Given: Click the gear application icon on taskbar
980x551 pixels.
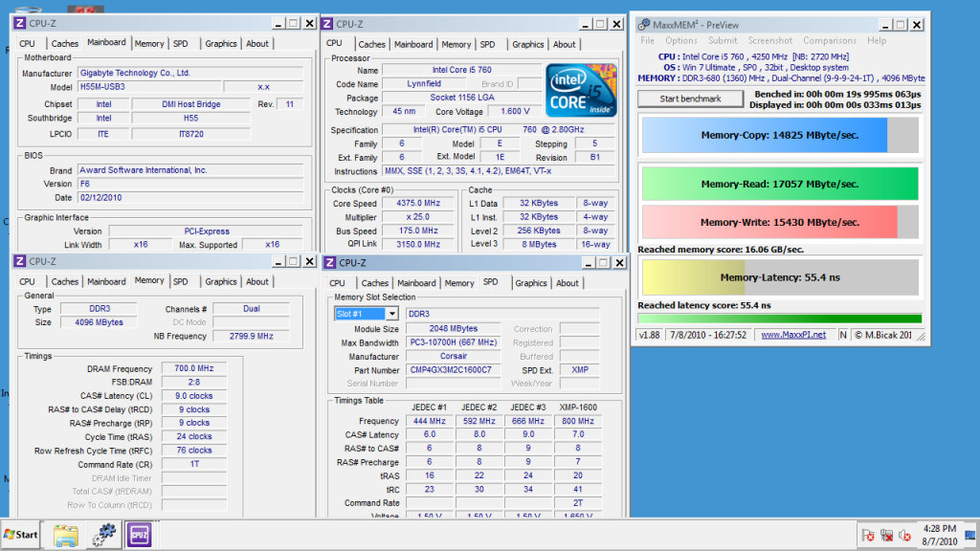Looking at the screenshot, I should [103, 535].
